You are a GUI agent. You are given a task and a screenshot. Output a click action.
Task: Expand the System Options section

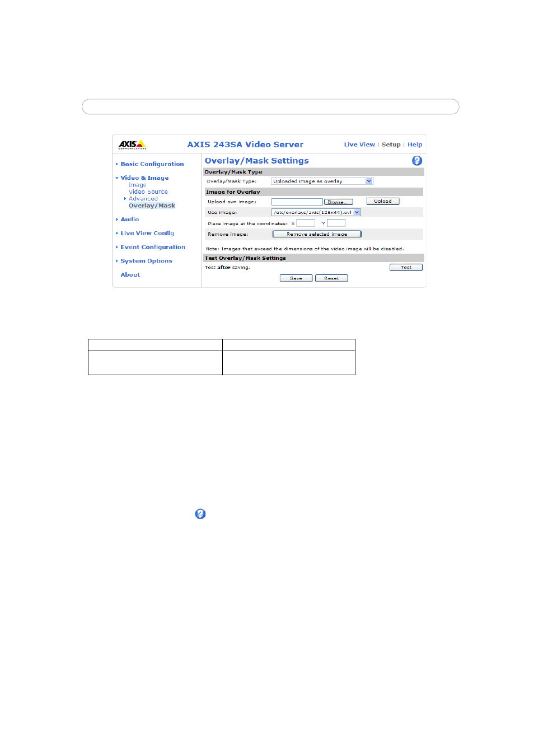(146, 261)
